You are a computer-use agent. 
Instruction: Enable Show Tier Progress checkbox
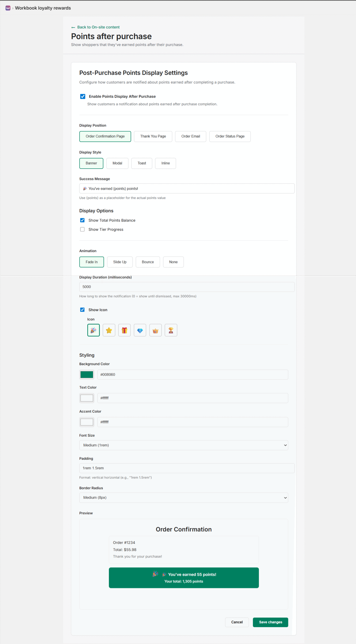(82, 229)
